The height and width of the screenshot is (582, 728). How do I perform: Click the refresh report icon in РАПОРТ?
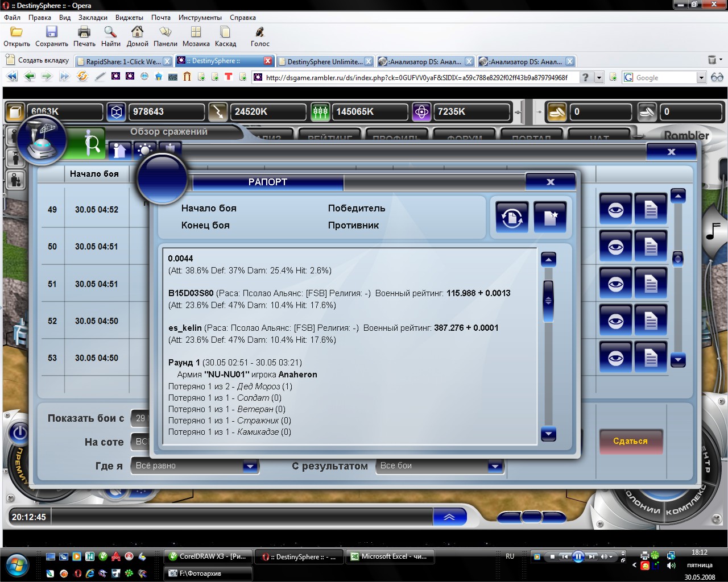(x=512, y=217)
